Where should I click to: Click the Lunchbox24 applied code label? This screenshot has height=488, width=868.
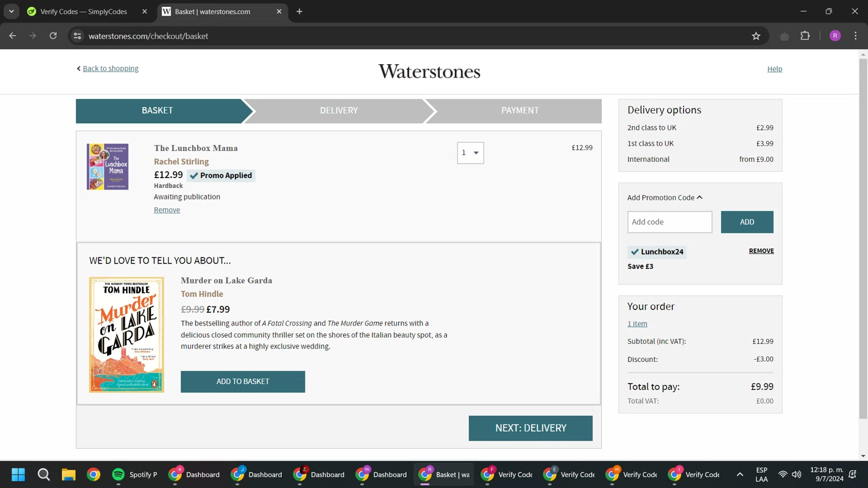[x=657, y=252]
